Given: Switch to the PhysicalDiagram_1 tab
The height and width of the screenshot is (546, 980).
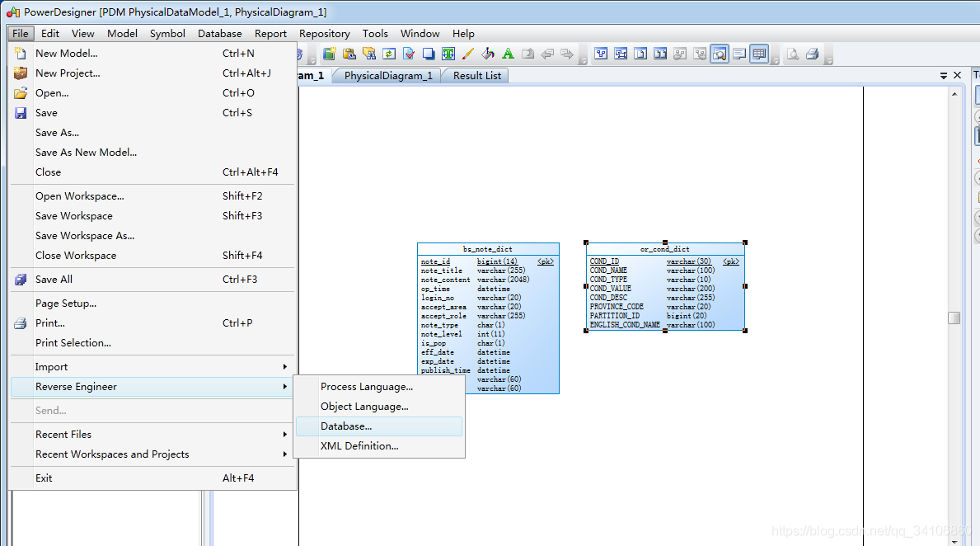Looking at the screenshot, I should click(x=387, y=76).
